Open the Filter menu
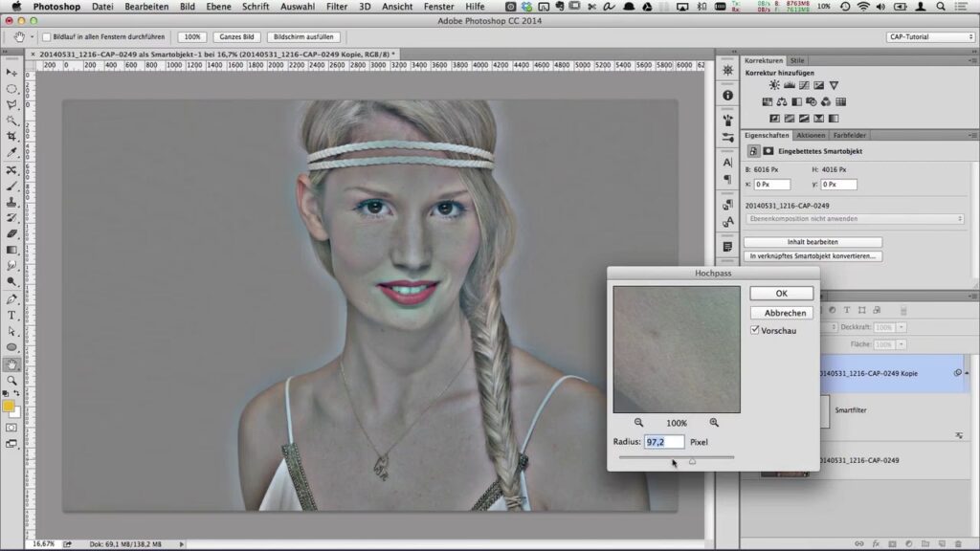The image size is (980, 551). (x=336, y=7)
